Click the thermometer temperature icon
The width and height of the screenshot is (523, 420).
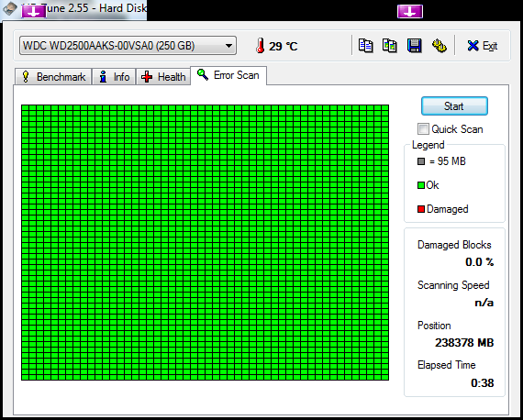pos(261,46)
